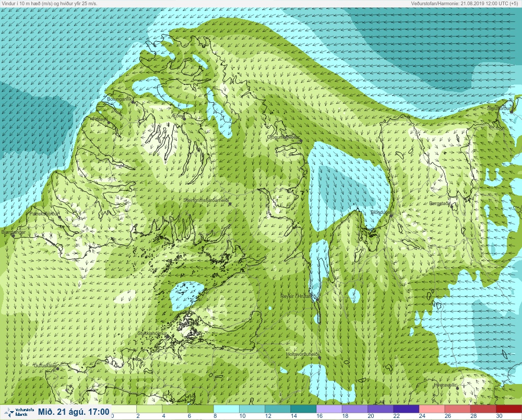Click the teal 12–14 m/s legend swatch
Screen dimensions: 522x420
(278, 409)
